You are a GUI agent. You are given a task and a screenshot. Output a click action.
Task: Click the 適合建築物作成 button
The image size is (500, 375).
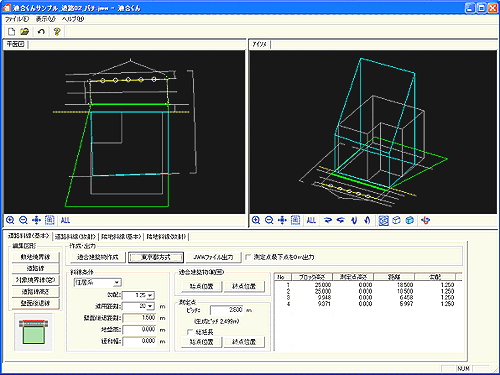98,257
